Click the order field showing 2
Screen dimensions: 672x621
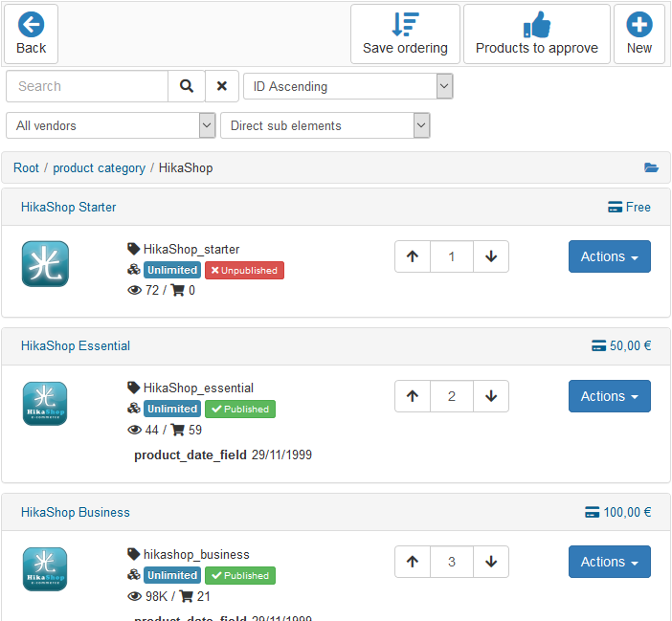[x=452, y=396]
